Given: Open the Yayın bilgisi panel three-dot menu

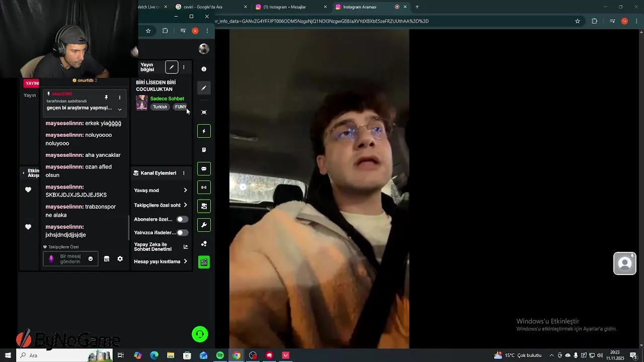Looking at the screenshot, I should click(x=184, y=67).
